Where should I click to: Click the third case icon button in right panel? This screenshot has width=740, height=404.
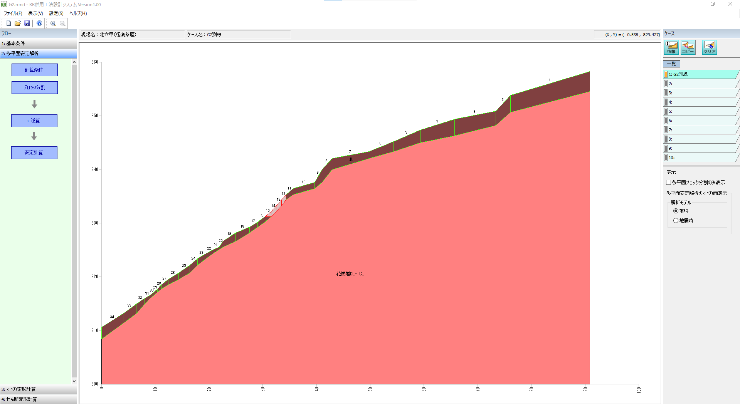[x=709, y=47]
